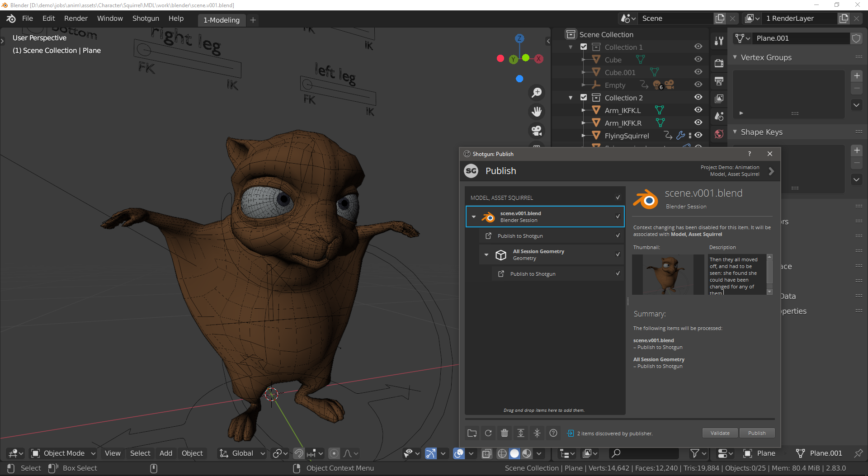Viewport: 868px width, 476px height.
Task: Click the Publish button
Action: tap(757, 433)
